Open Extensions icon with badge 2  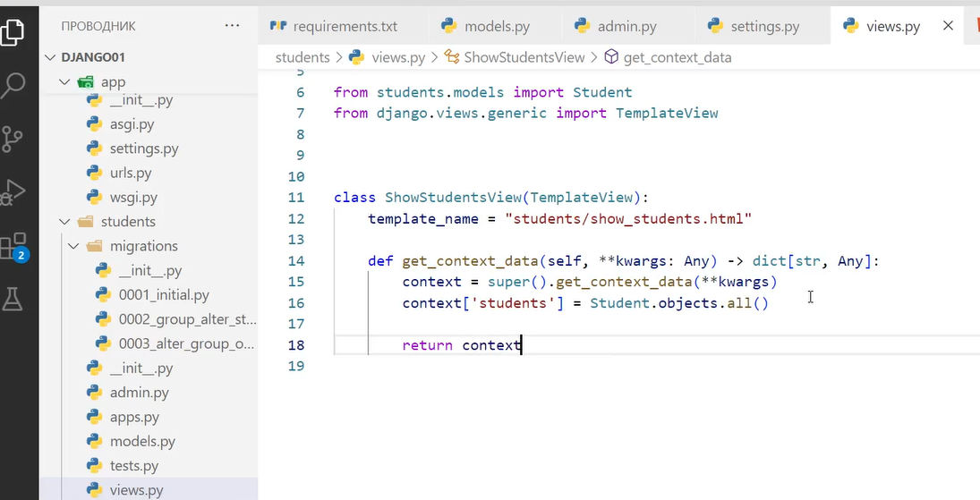pos(13,246)
